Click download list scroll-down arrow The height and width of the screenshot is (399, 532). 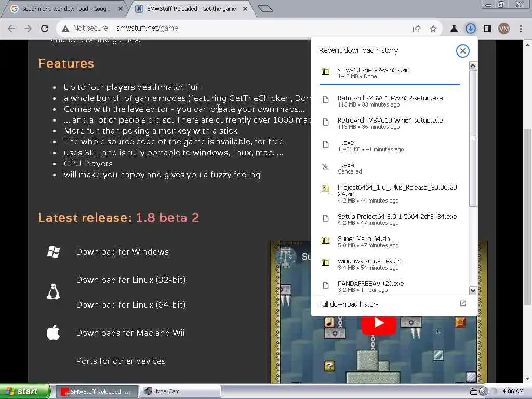473,290
